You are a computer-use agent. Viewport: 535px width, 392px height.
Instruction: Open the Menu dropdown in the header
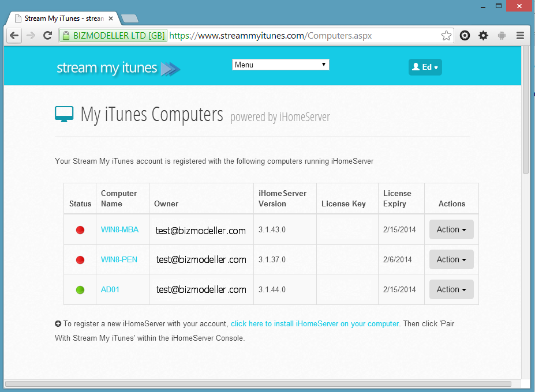coord(280,65)
